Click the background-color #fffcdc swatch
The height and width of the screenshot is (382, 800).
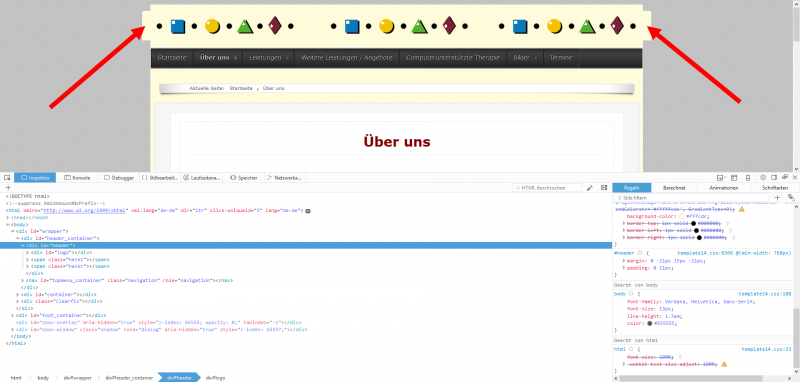coord(682,216)
